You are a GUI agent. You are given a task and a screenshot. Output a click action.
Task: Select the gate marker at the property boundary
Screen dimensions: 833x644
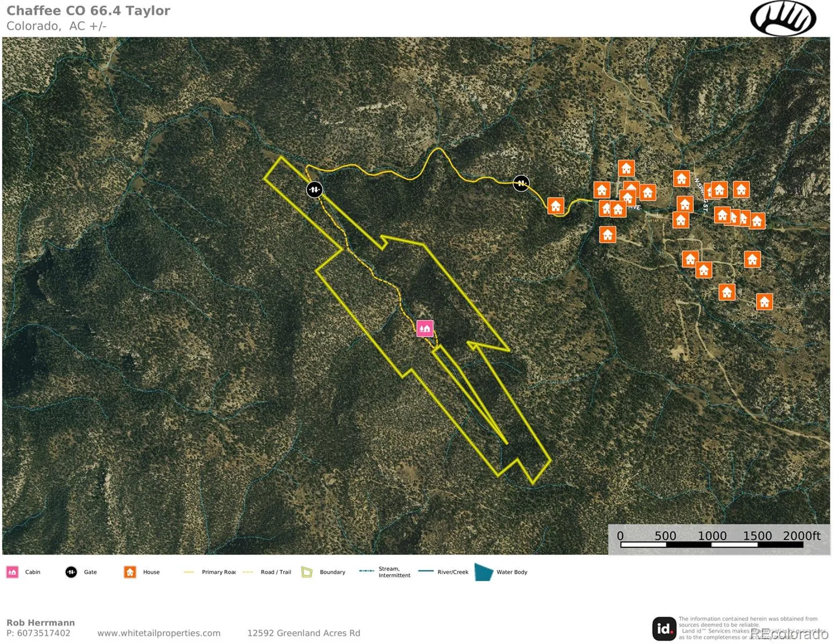pyautogui.click(x=314, y=189)
